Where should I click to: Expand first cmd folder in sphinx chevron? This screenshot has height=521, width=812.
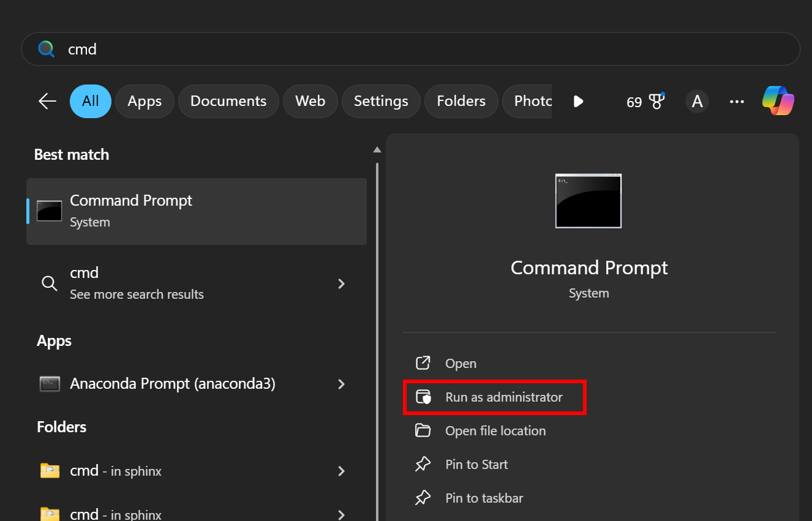click(x=342, y=471)
